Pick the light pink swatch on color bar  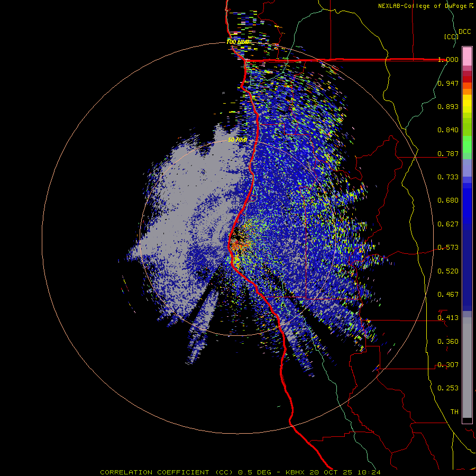tap(467, 56)
